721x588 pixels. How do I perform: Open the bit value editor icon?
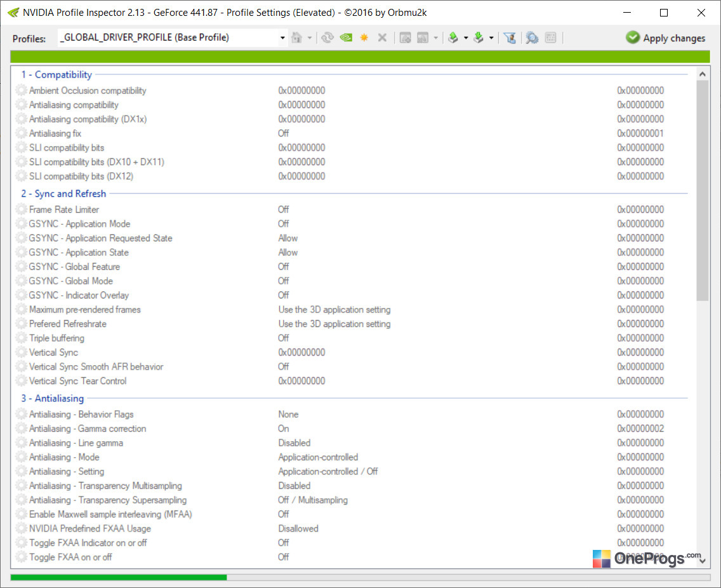coord(550,37)
